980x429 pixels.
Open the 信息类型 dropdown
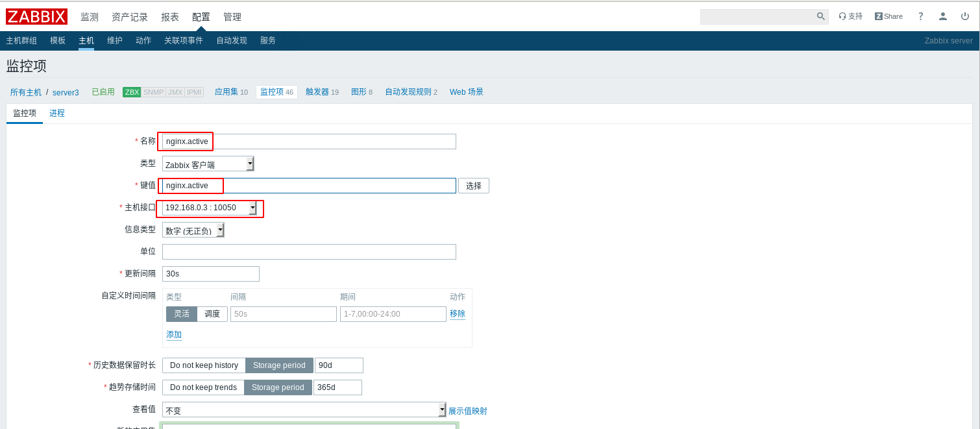(193, 230)
